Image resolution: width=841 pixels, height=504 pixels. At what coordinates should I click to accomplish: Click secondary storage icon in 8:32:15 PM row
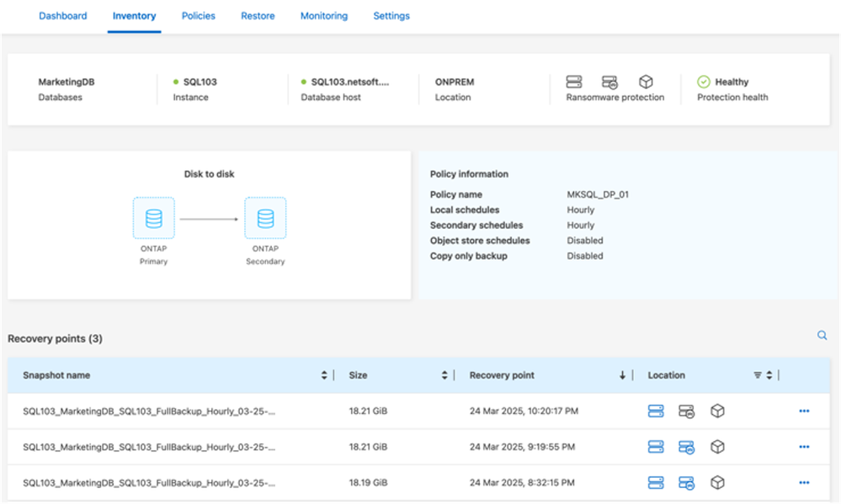pyautogui.click(x=687, y=483)
